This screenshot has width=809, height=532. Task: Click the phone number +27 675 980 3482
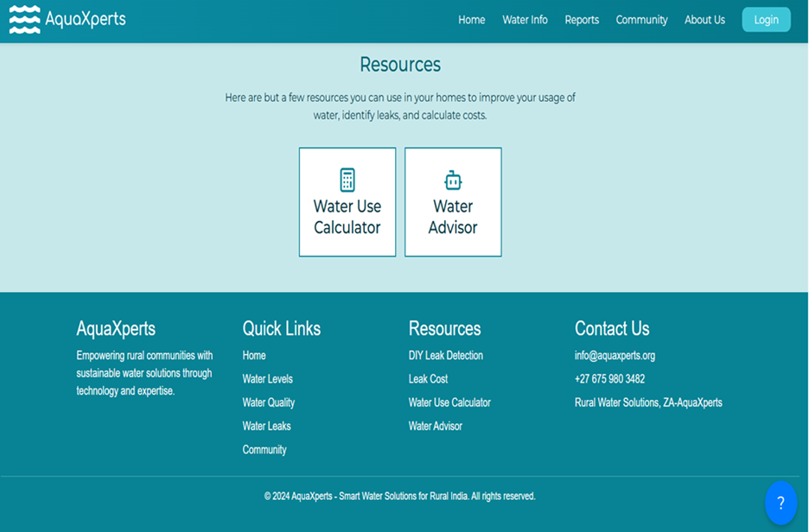(609, 379)
